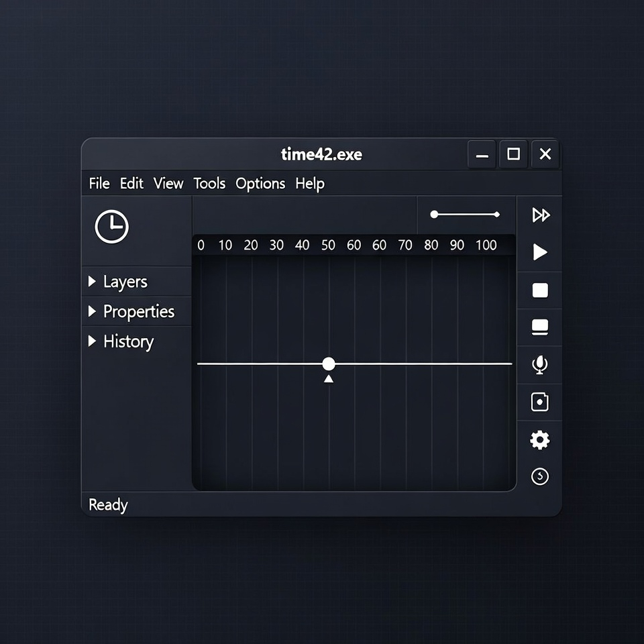Open the View menu

168,184
